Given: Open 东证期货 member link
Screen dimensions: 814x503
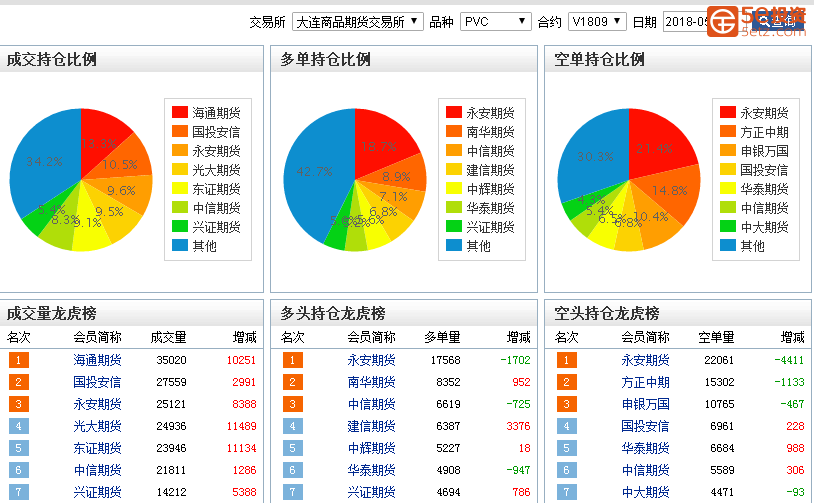Looking at the screenshot, I should tap(97, 448).
